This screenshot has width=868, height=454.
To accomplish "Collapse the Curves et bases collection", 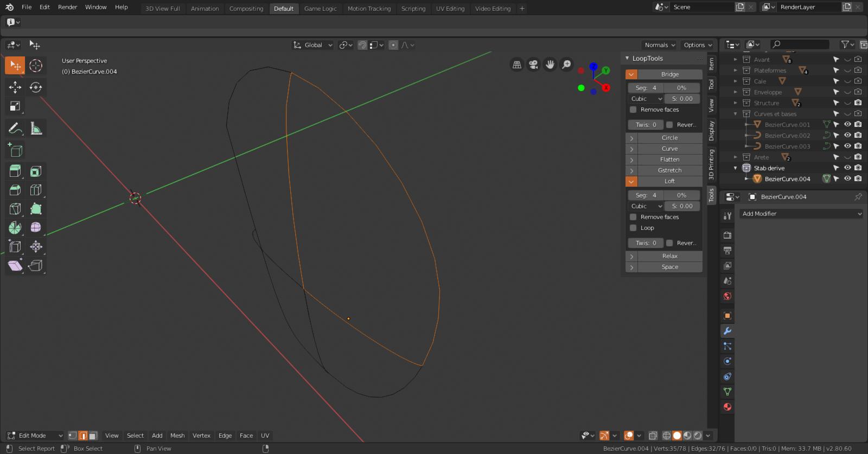I will [x=736, y=114].
